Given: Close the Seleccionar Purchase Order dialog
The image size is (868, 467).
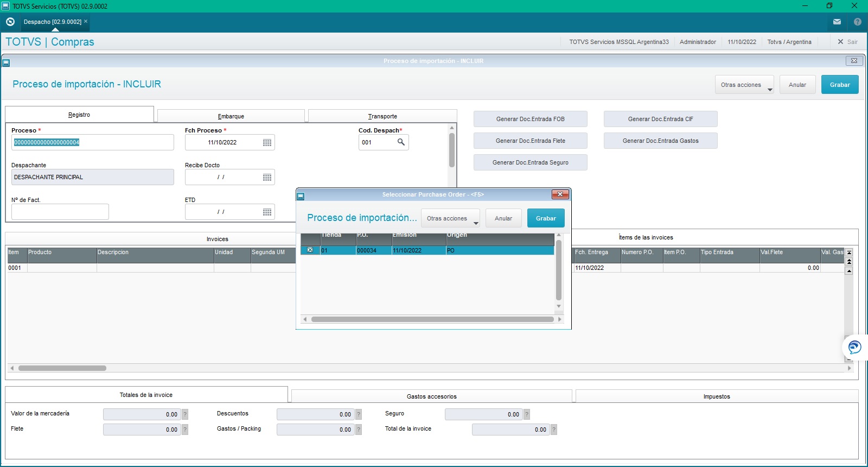Looking at the screenshot, I should (560, 194).
